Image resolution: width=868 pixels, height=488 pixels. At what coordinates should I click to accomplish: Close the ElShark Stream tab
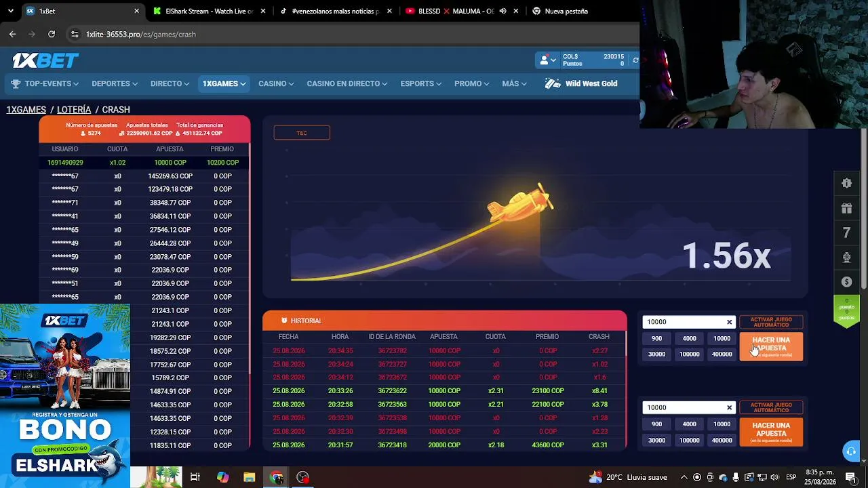coord(263,11)
